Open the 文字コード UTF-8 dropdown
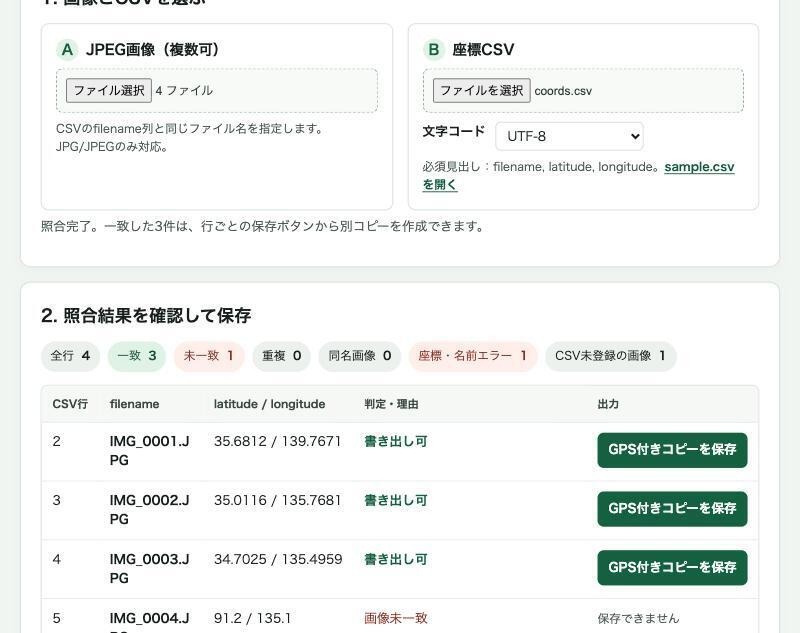 (x=569, y=136)
